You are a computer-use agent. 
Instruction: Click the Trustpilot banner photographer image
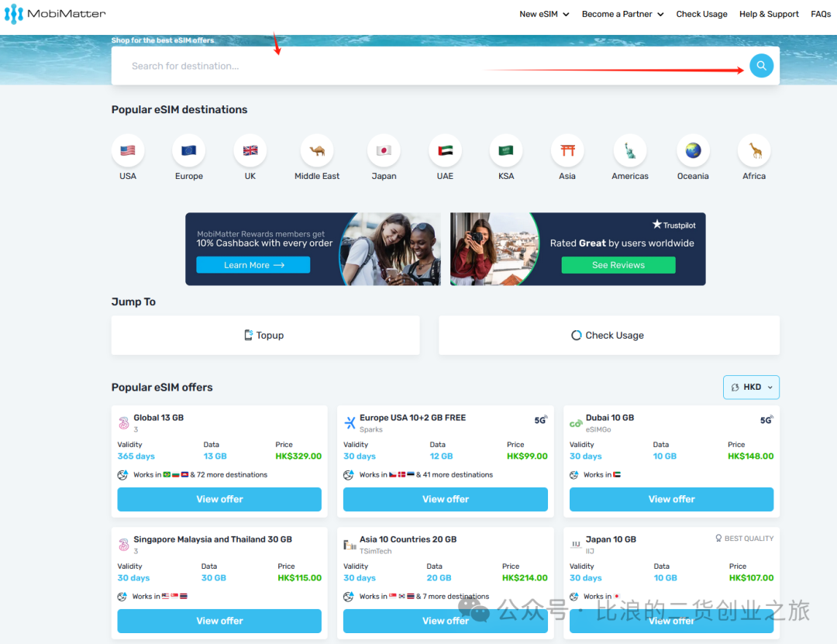coord(494,249)
